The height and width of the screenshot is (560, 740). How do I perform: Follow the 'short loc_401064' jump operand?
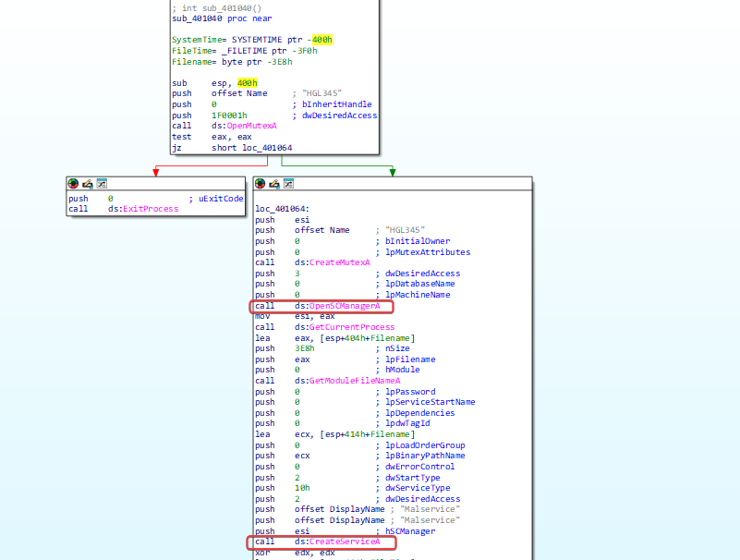point(251,148)
